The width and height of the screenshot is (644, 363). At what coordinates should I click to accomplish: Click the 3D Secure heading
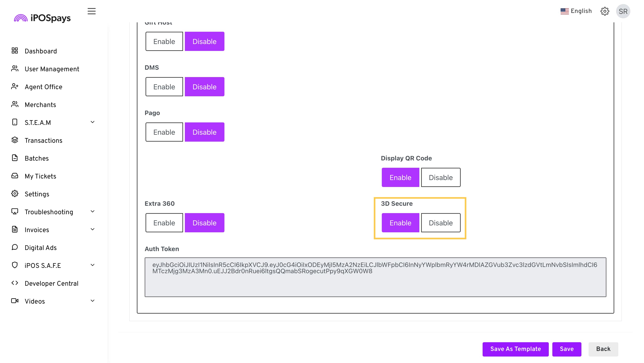click(397, 204)
